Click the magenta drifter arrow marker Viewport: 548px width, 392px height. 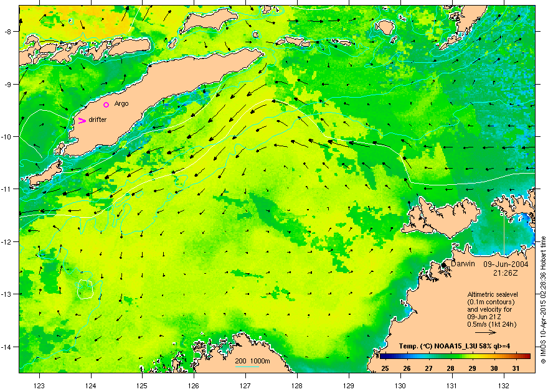(x=82, y=121)
